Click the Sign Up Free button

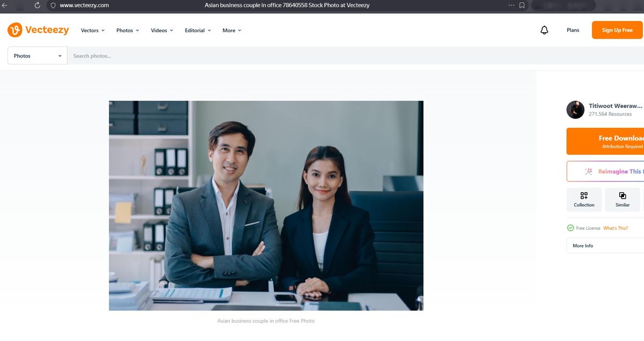[617, 30]
